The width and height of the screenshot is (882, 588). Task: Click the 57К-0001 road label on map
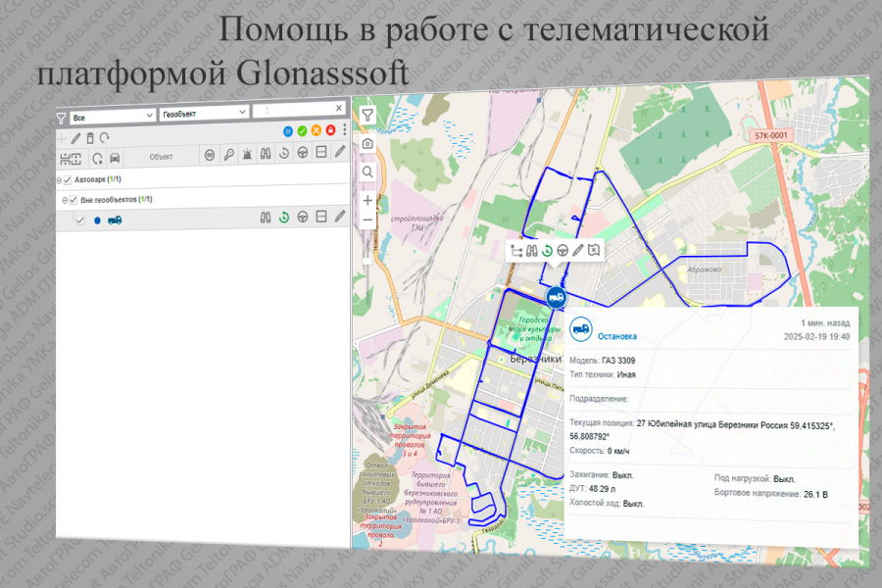click(x=771, y=135)
